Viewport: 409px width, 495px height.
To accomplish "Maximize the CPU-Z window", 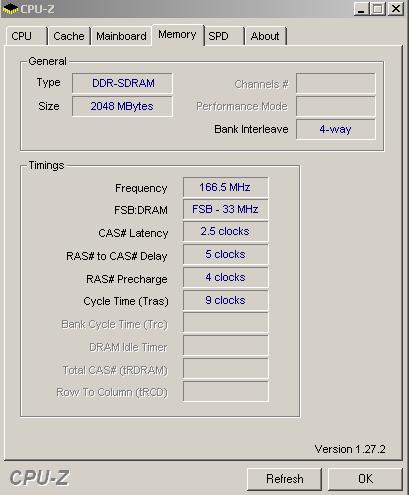I will (378, 9).
